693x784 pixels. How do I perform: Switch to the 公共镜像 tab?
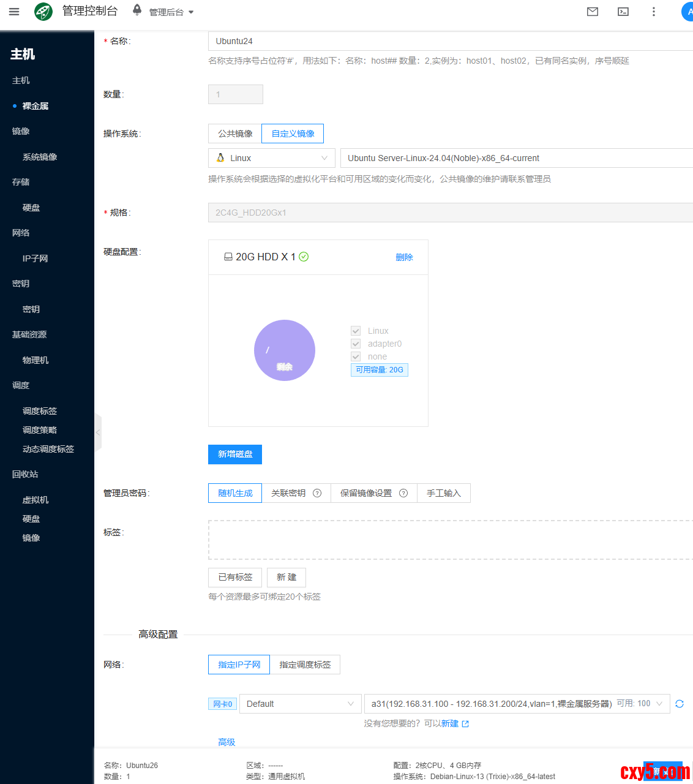point(235,134)
